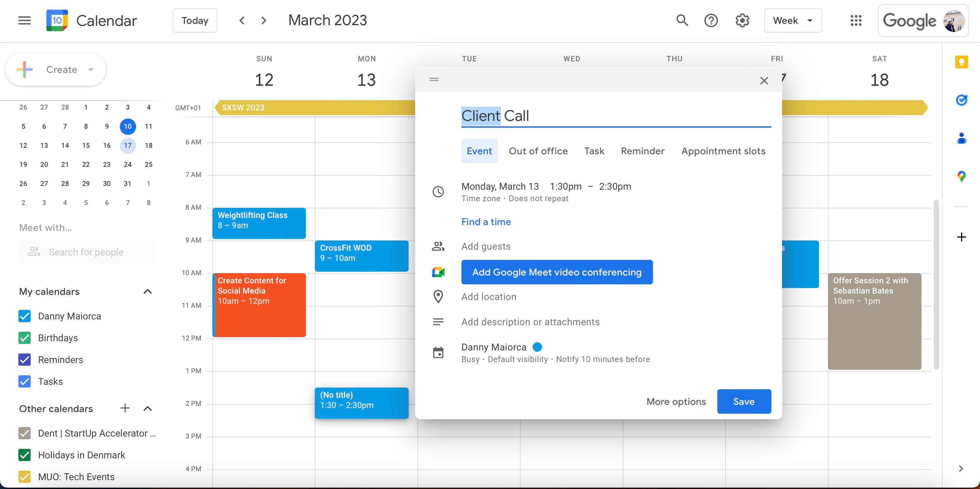Get add-ons plus icon

pyautogui.click(x=961, y=237)
